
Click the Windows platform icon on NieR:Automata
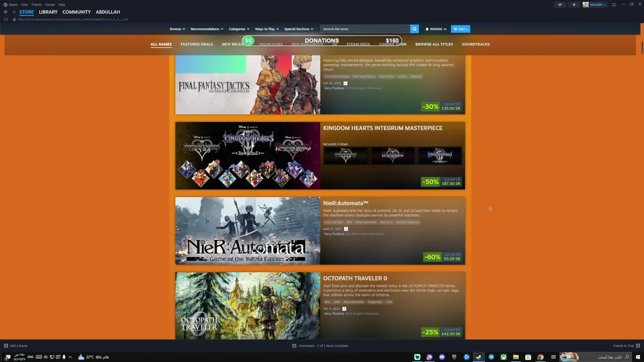click(x=346, y=229)
